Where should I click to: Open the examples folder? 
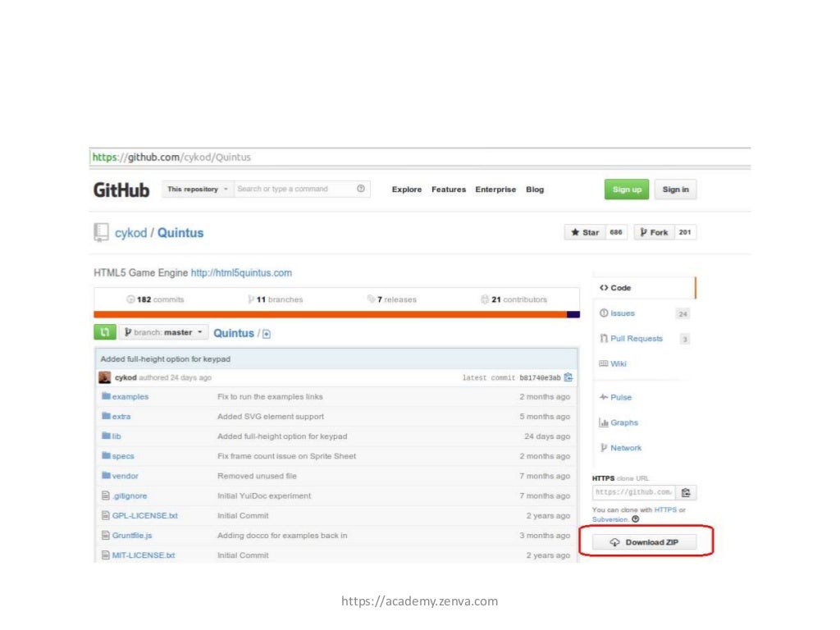coord(130,396)
